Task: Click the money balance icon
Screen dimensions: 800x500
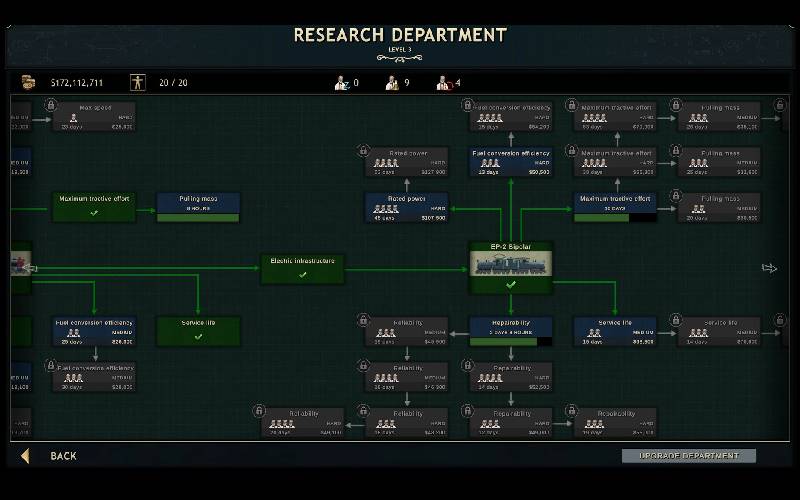Action: (x=28, y=82)
